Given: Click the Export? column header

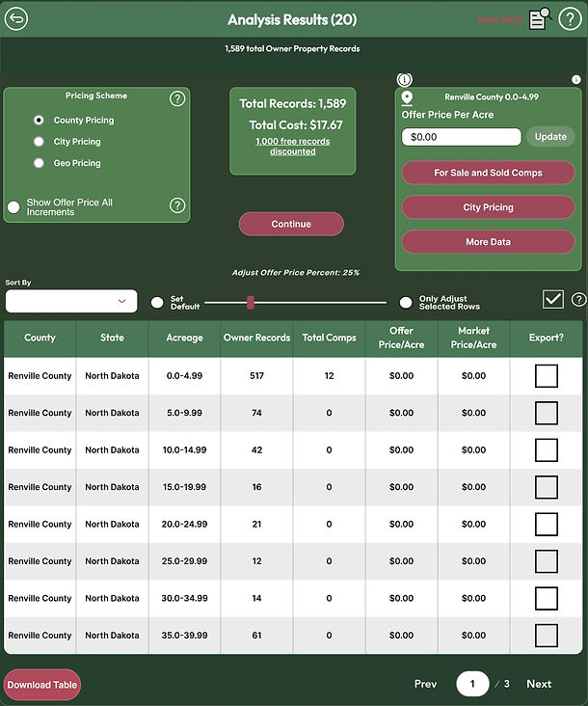Looking at the screenshot, I should coord(547,338).
